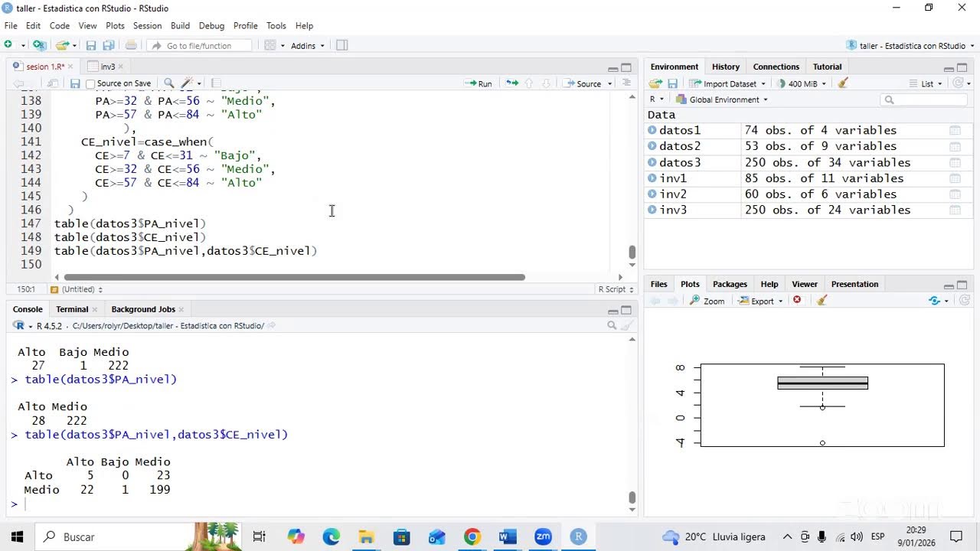Open the Tools menu
980x551 pixels.
276,25
